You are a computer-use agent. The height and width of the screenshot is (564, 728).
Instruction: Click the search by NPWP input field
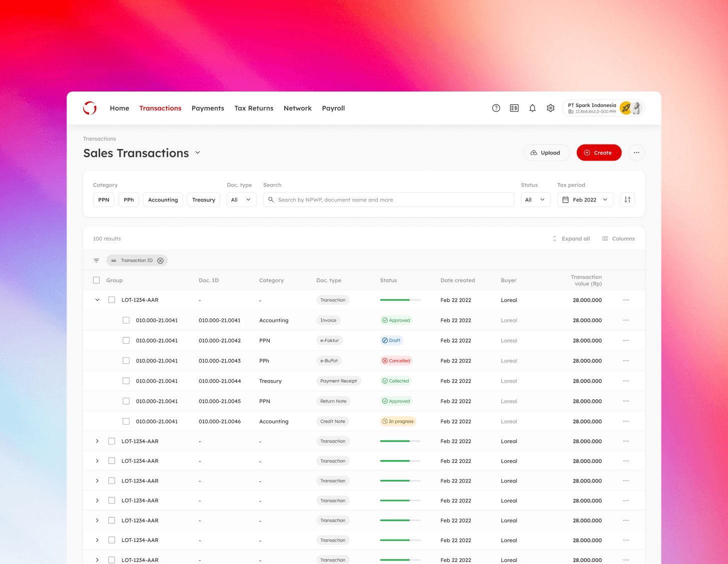coord(389,199)
